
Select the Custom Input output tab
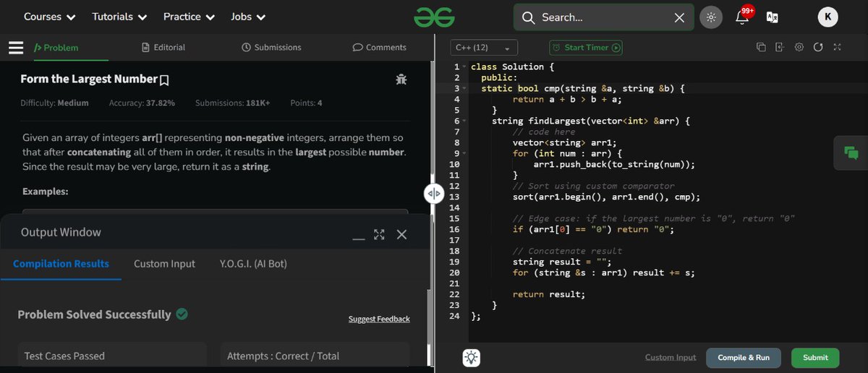[164, 264]
